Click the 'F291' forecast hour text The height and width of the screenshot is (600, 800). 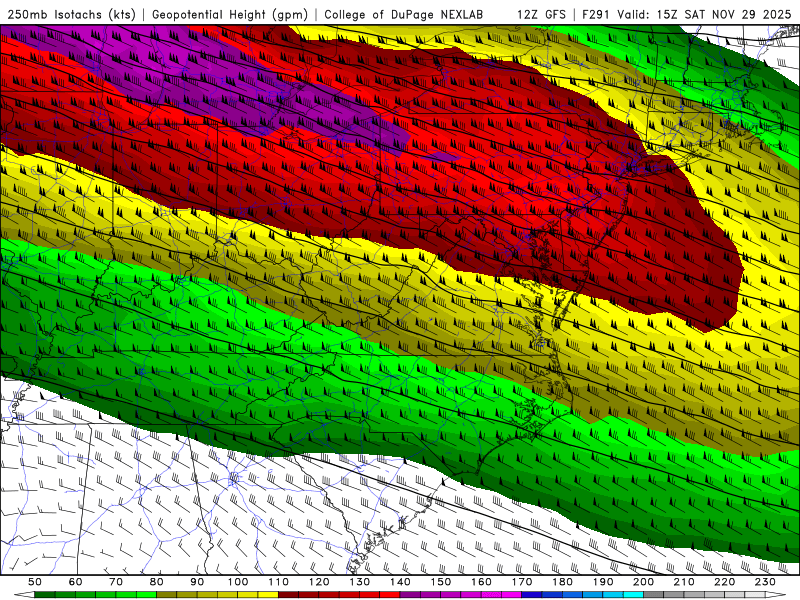597,14
